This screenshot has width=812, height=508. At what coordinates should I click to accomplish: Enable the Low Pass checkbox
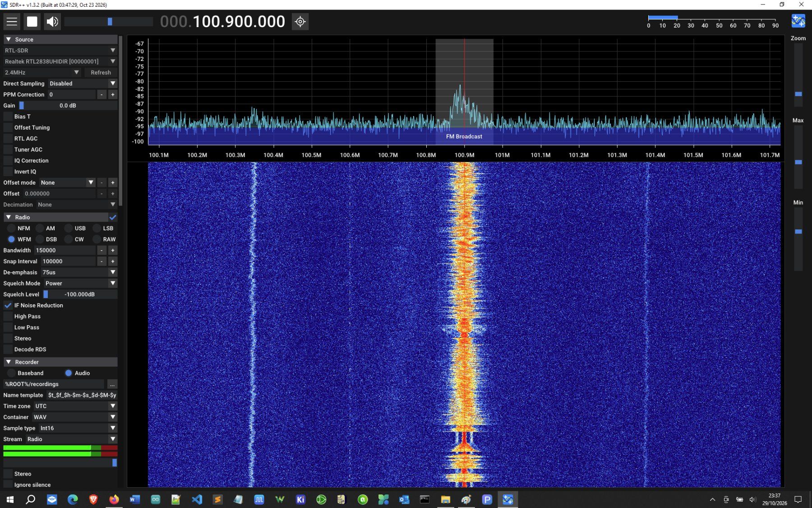tap(8, 327)
